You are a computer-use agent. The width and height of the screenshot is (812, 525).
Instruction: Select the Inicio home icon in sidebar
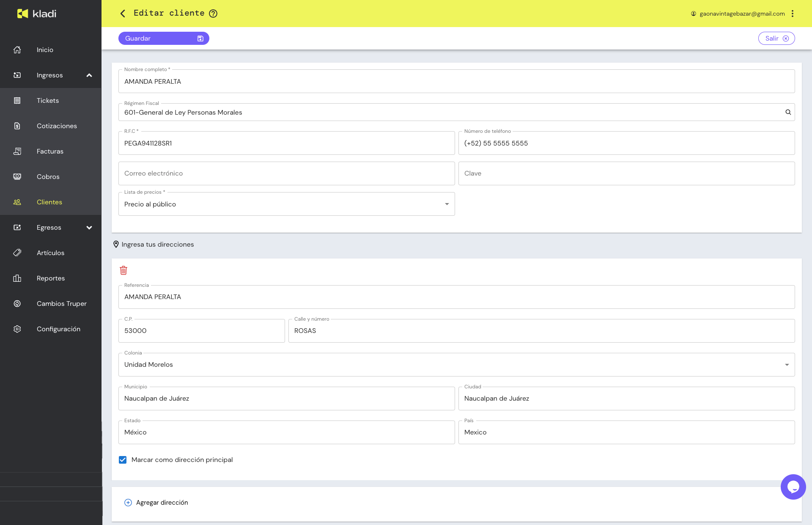coord(17,49)
